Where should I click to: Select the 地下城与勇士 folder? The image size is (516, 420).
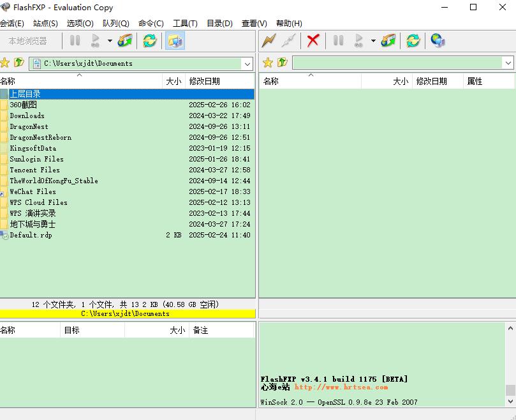coord(128,224)
